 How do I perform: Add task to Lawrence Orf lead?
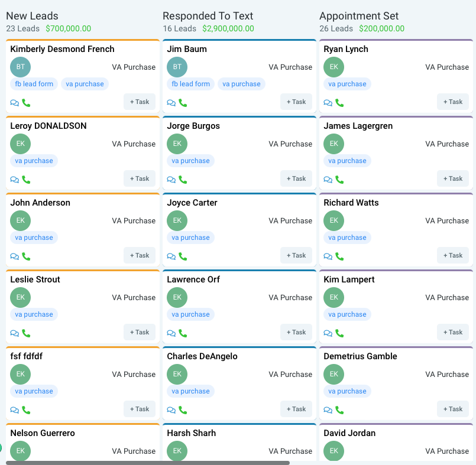click(x=296, y=332)
